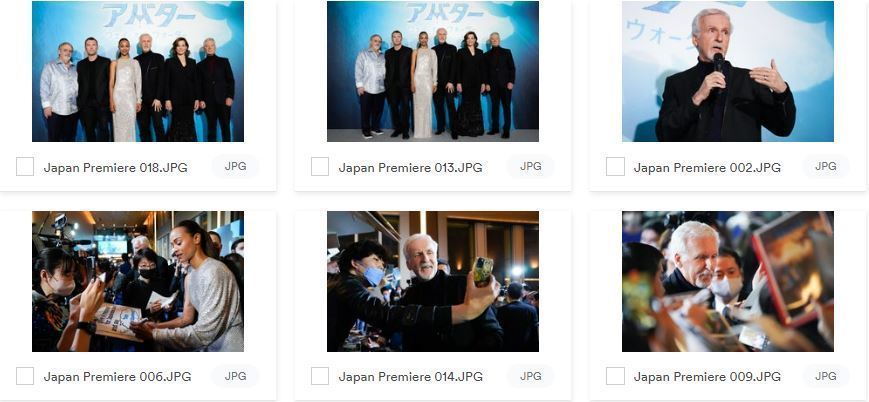Click the JPG badge for Japan Premiere 002
Screen dimensions: 869x402
pyautogui.click(x=826, y=166)
